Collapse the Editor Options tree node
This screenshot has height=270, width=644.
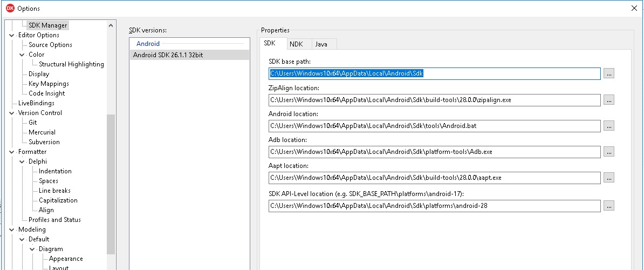click(11, 35)
